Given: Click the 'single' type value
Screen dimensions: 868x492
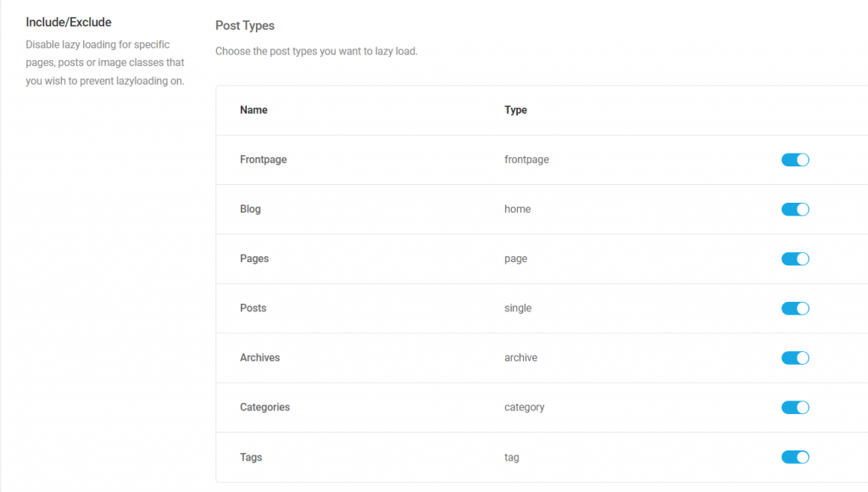Looking at the screenshot, I should [518, 308].
